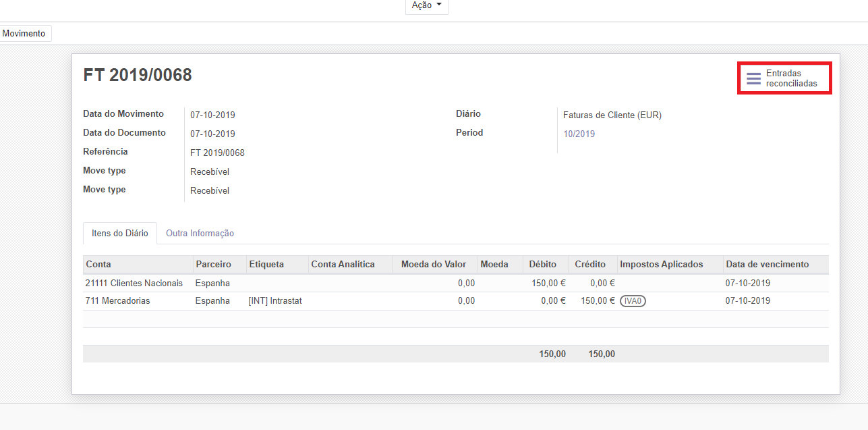Sort by Parceiro column header
The height and width of the screenshot is (430, 868).
(x=213, y=265)
